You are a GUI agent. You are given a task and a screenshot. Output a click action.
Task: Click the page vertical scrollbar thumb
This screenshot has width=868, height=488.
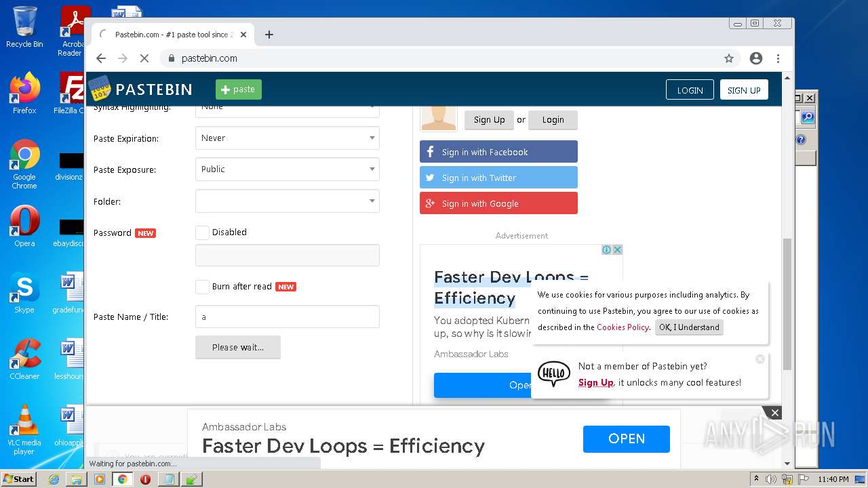point(787,304)
